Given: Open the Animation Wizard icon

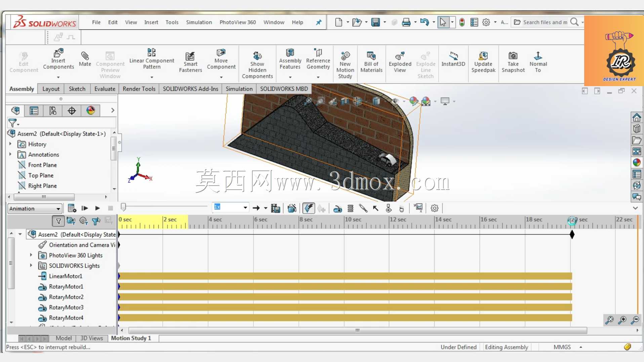Looking at the screenshot, I should coord(292,208).
